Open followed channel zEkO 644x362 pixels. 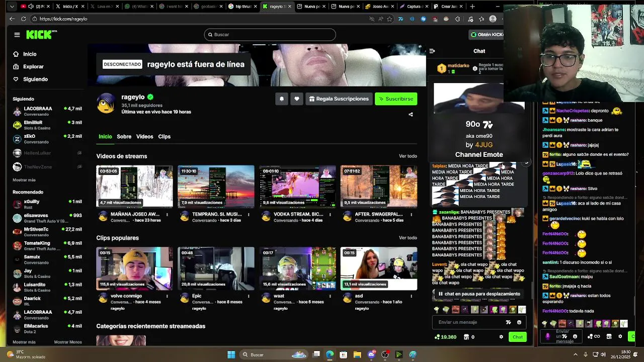pos(47,139)
